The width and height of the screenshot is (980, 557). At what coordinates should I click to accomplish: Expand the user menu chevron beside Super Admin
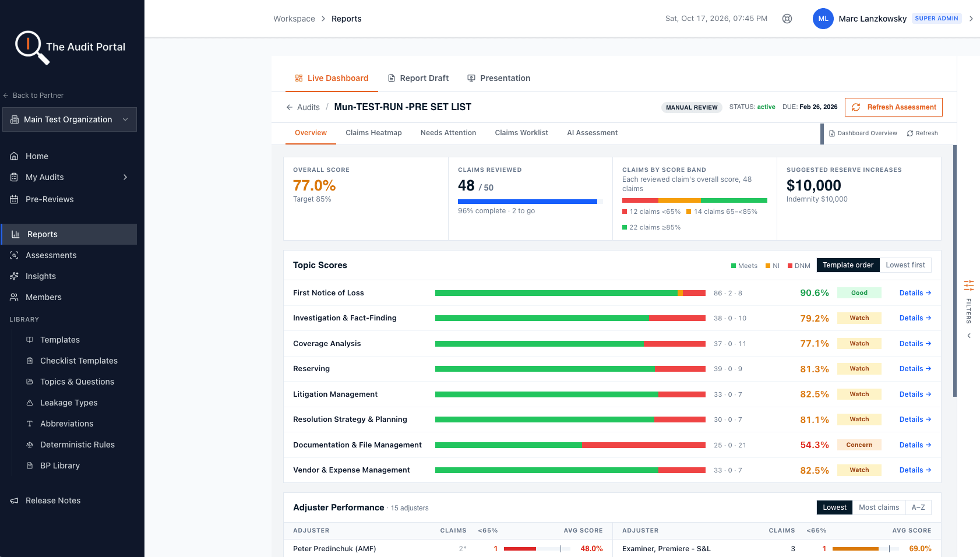pyautogui.click(x=971, y=19)
